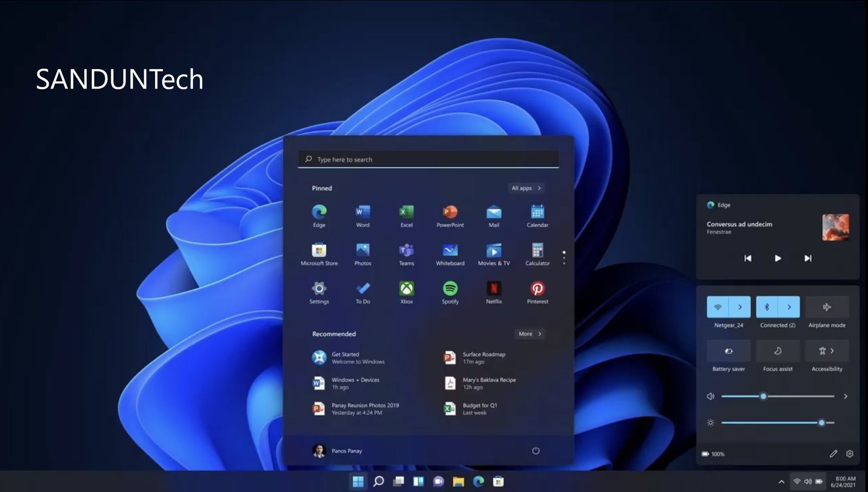Open Windows + Devices document
This screenshot has height=492, width=868.
click(x=346, y=383)
